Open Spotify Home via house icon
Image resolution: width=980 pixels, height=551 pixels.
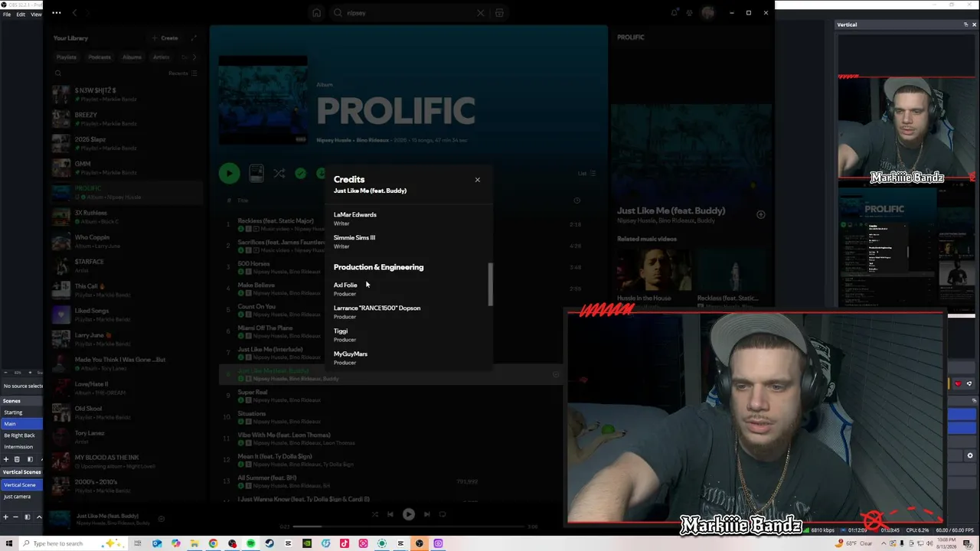tap(316, 13)
